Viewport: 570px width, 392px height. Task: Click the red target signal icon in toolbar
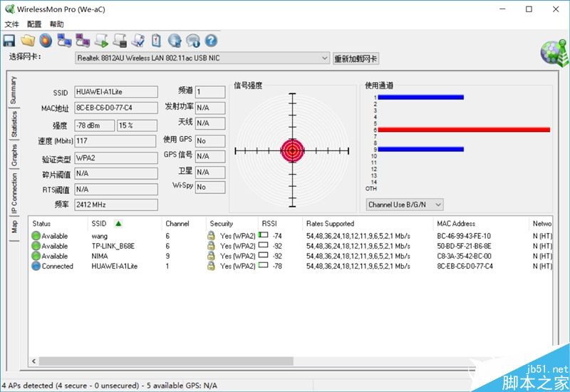46,41
